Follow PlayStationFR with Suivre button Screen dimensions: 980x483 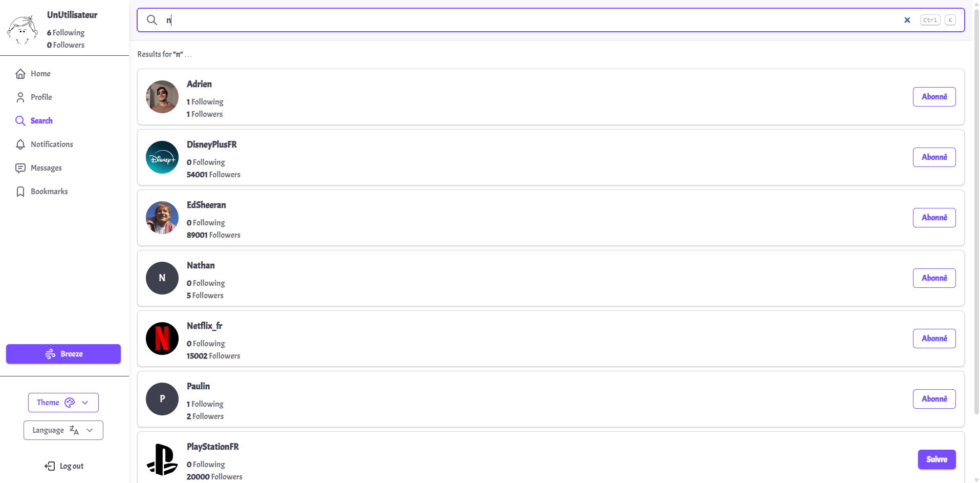(x=936, y=459)
